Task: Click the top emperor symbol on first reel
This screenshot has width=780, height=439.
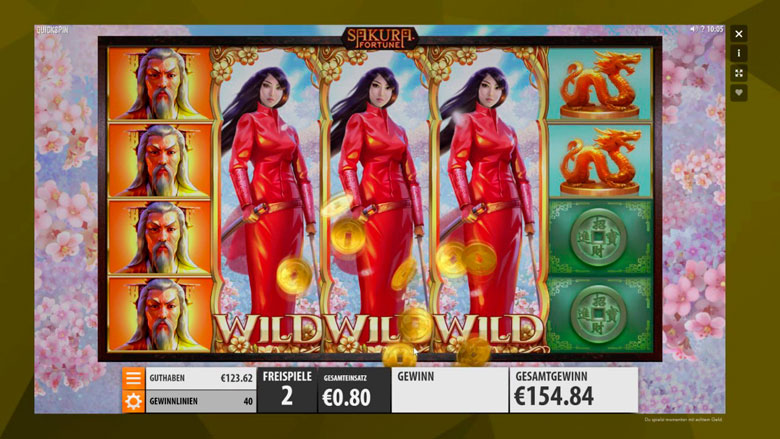Action: click(159, 84)
